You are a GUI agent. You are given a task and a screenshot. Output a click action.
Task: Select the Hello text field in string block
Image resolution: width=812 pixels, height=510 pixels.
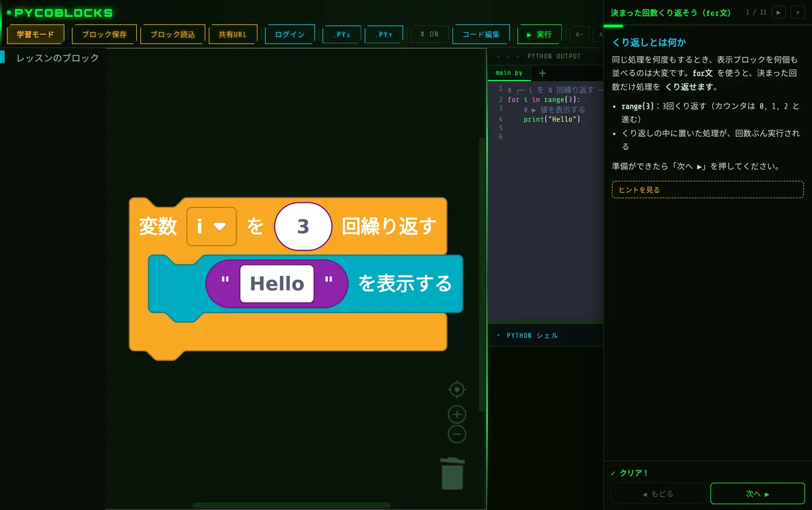click(277, 283)
